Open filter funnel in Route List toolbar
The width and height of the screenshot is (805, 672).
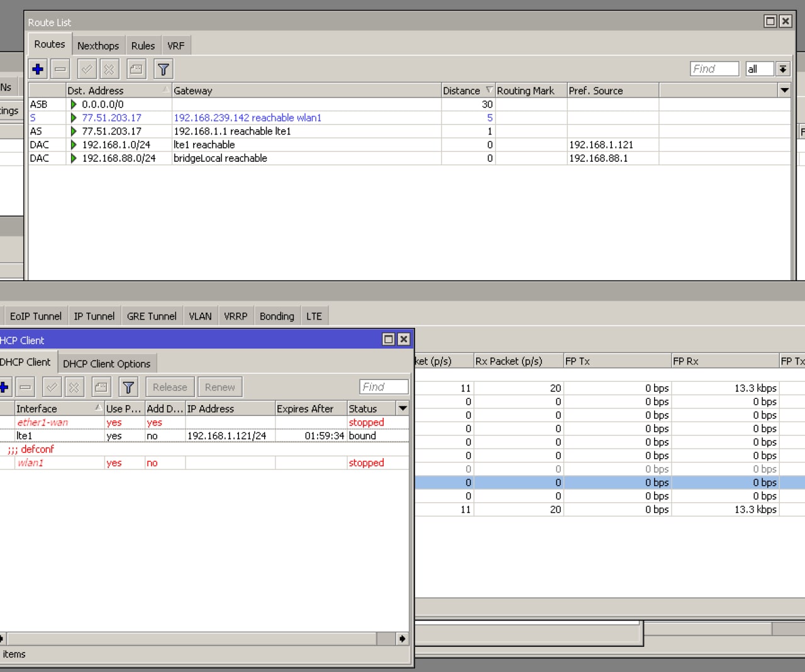[164, 69]
